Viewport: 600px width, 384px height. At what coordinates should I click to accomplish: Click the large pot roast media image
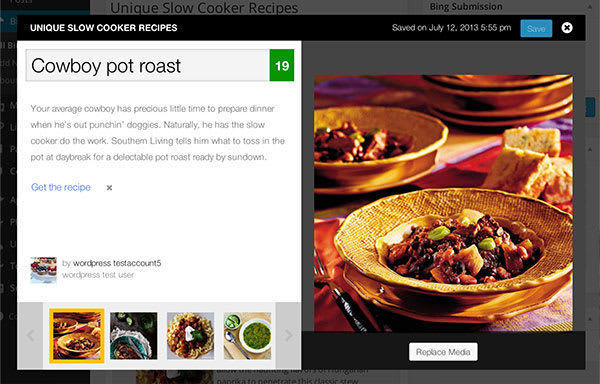pos(443,203)
